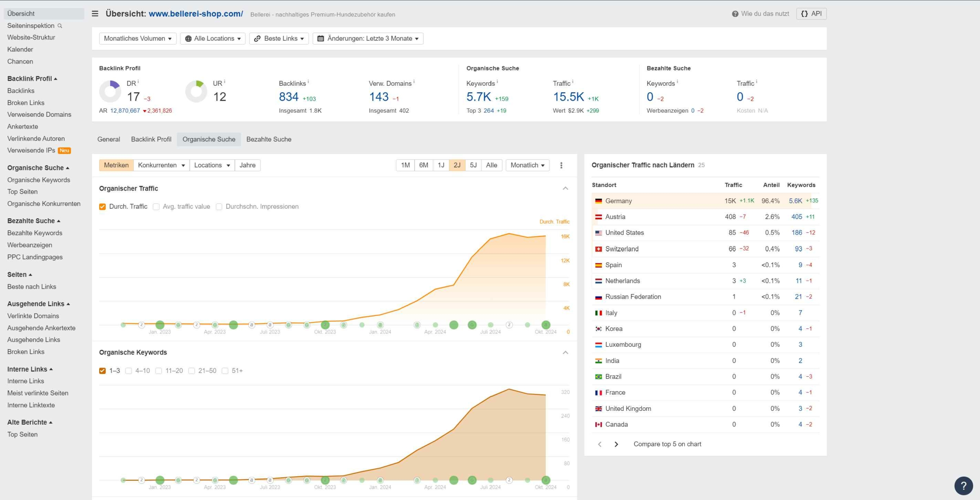
Task: Click the Okt. 2023 keywords chart marker
Action: [325, 480]
